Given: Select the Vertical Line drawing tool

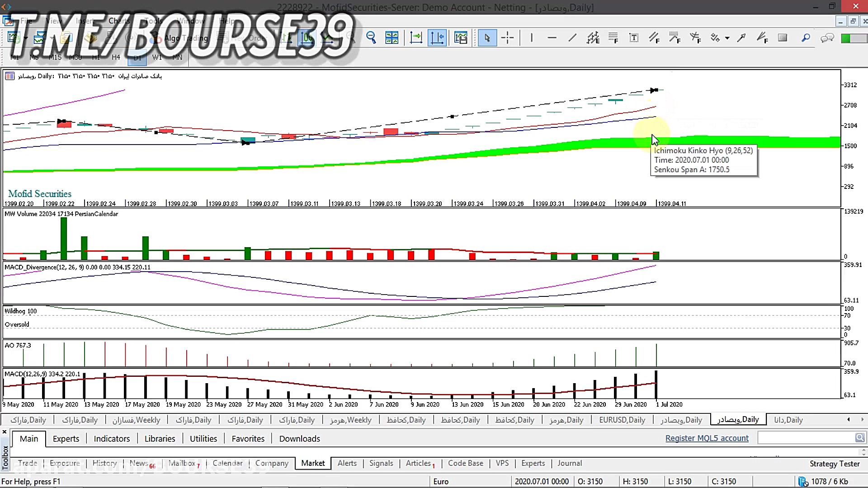Looking at the screenshot, I should point(531,38).
